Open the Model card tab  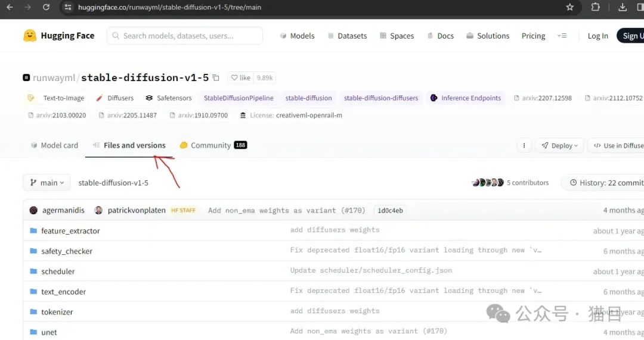55,145
